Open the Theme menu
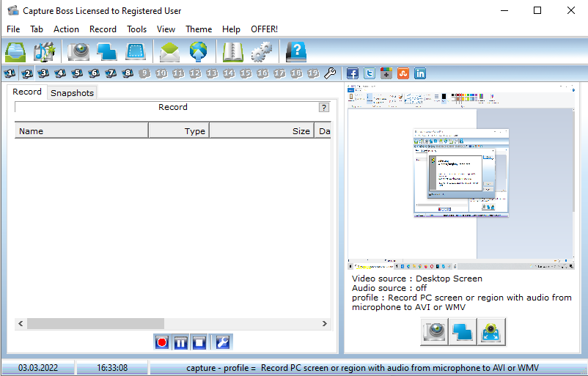 coord(199,29)
